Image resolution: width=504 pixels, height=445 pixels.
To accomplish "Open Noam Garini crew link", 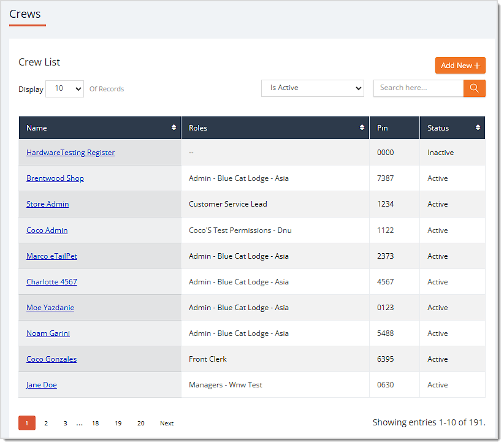I will point(48,333).
